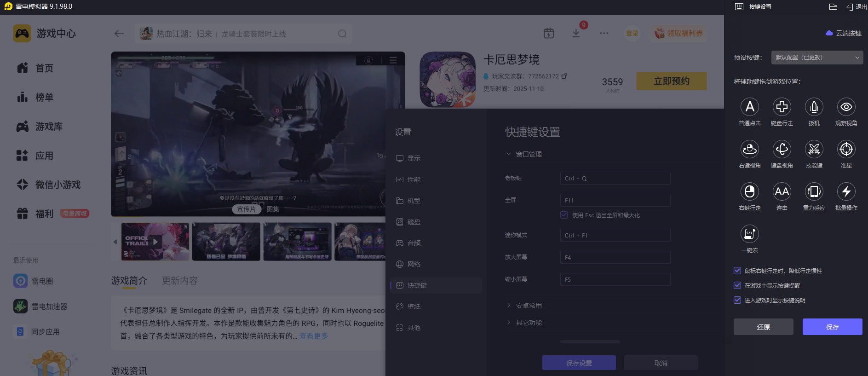The width and height of the screenshot is (868, 376).
Task: Select the 观察视角 eye icon
Action: (x=846, y=107)
